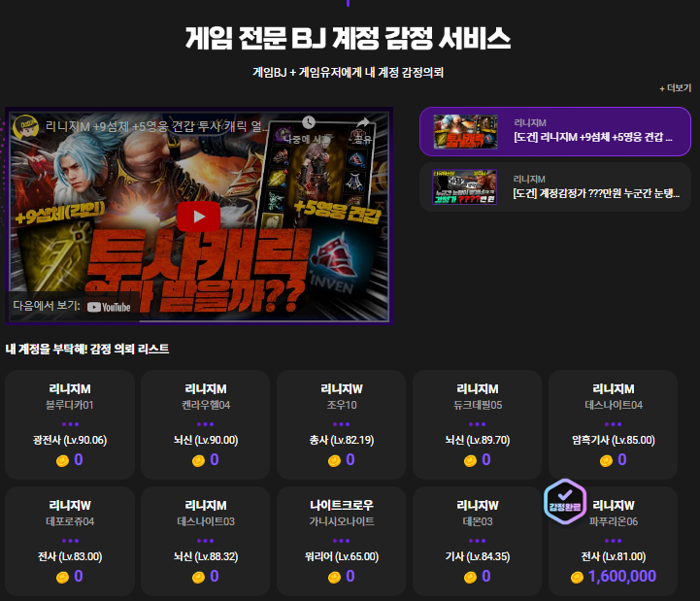Screen dimensions: 700x601
Task: Click the gold coin icon on 블루디카01 card
Action: [62, 461]
